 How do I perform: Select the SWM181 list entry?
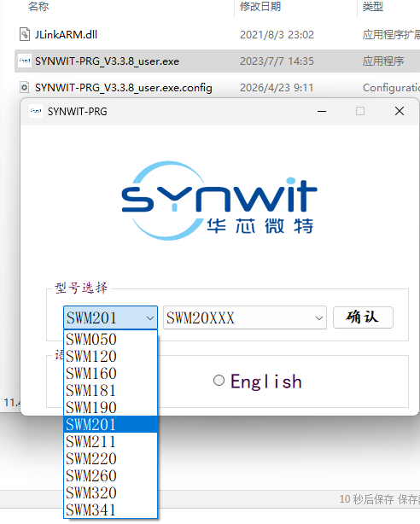click(x=110, y=390)
